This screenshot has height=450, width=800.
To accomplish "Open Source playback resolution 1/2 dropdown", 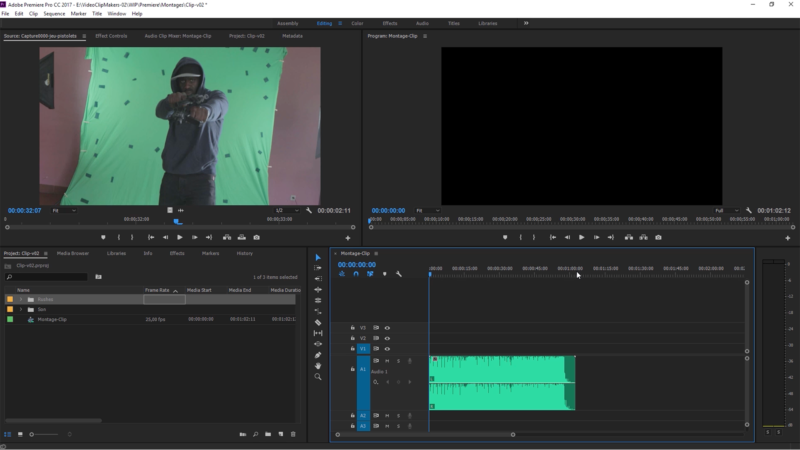I will click(287, 210).
